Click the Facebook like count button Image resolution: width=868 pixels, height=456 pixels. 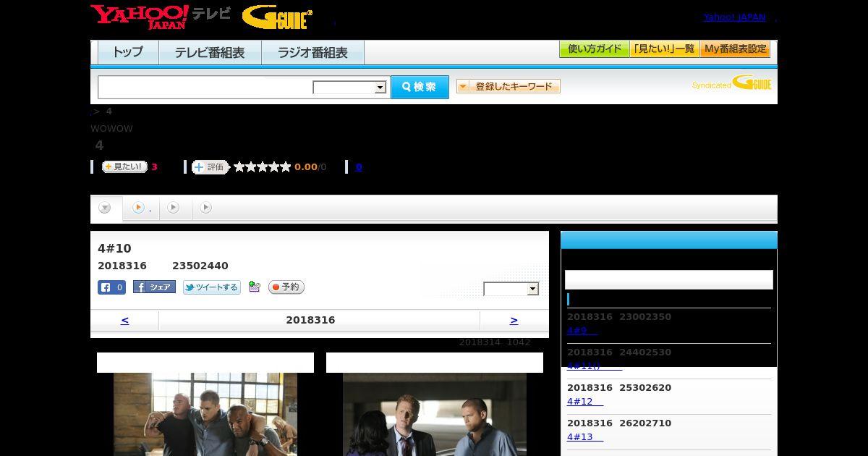pyautogui.click(x=111, y=287)
